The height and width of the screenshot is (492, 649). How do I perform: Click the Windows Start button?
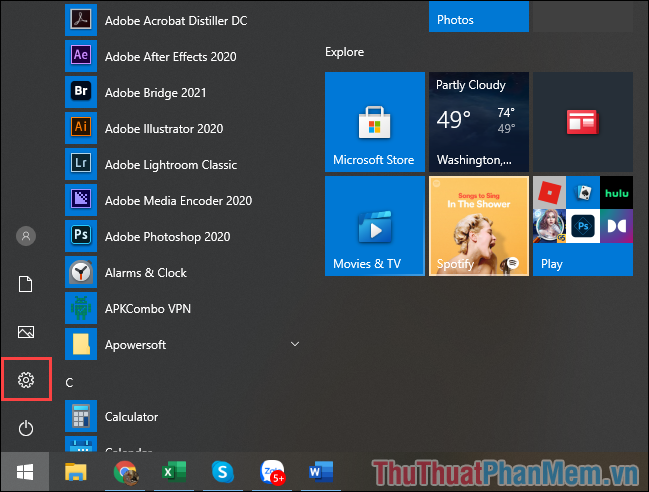pos(25,472)
